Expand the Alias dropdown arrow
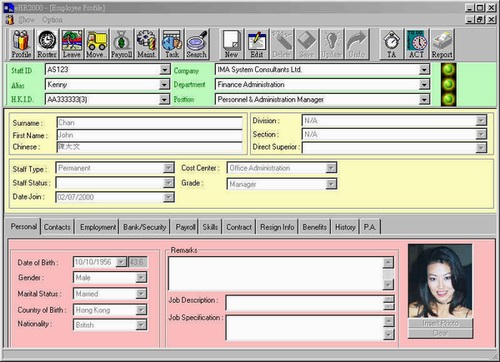 pos(164,84)
